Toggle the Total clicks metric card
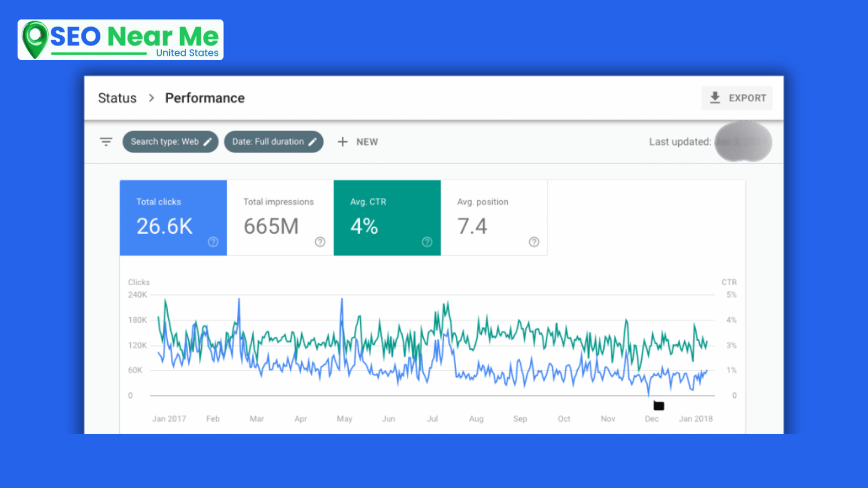This screenshot has width=868, height=488. click(173, 217)
